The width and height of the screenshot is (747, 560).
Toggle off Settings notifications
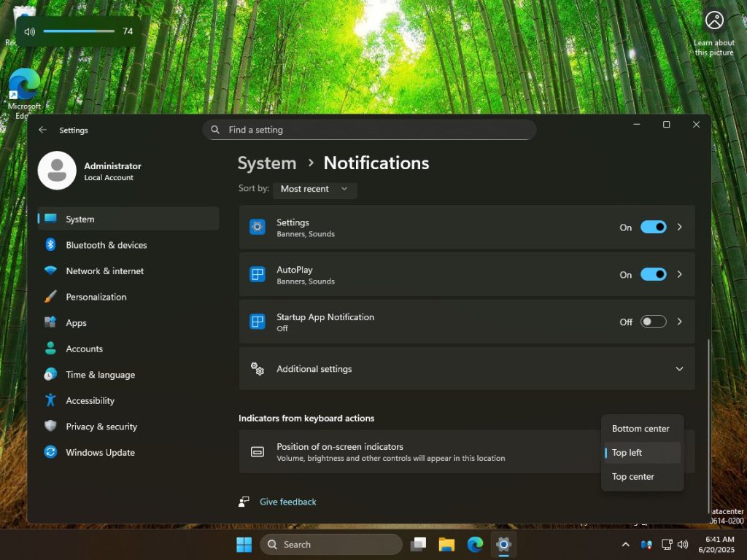(653, 227)
